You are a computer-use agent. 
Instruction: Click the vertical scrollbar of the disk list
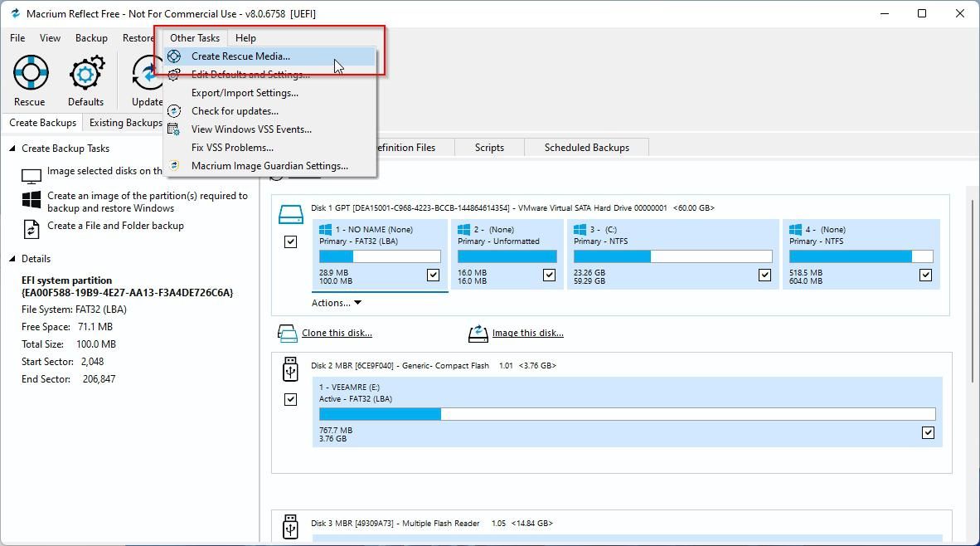973,290
